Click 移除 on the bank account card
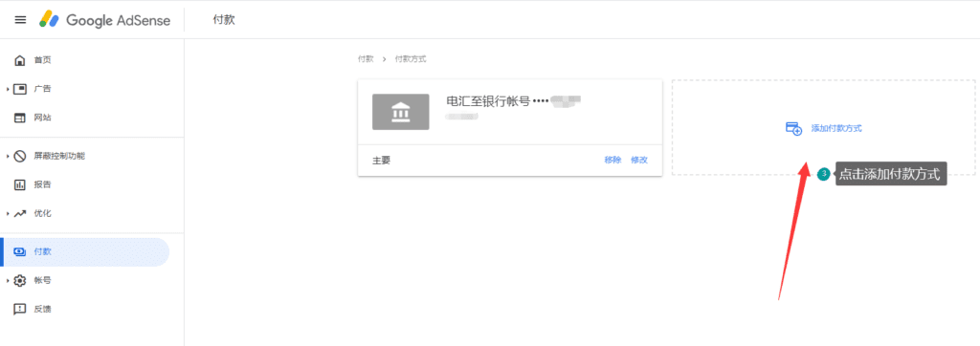The height and width of the screenshot is (346, 980). 613,160
